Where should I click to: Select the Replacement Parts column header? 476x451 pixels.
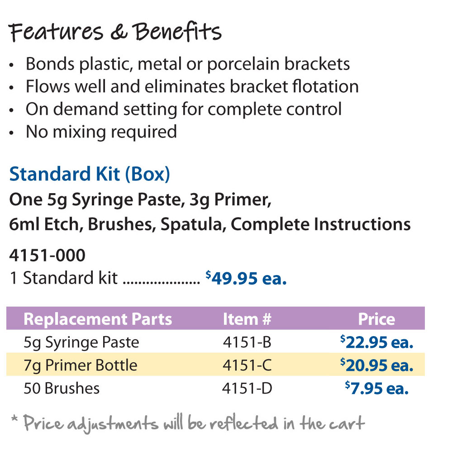coord(98,319)
